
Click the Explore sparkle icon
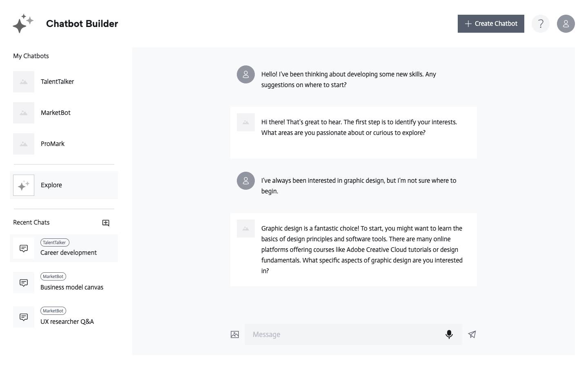[x=24, y=185]
